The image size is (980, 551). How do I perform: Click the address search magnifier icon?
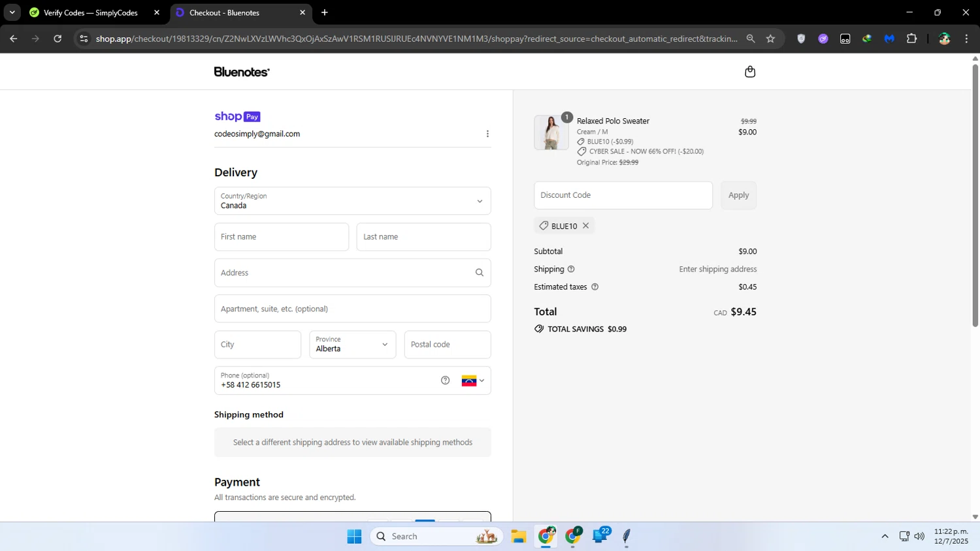pos(480,273)
